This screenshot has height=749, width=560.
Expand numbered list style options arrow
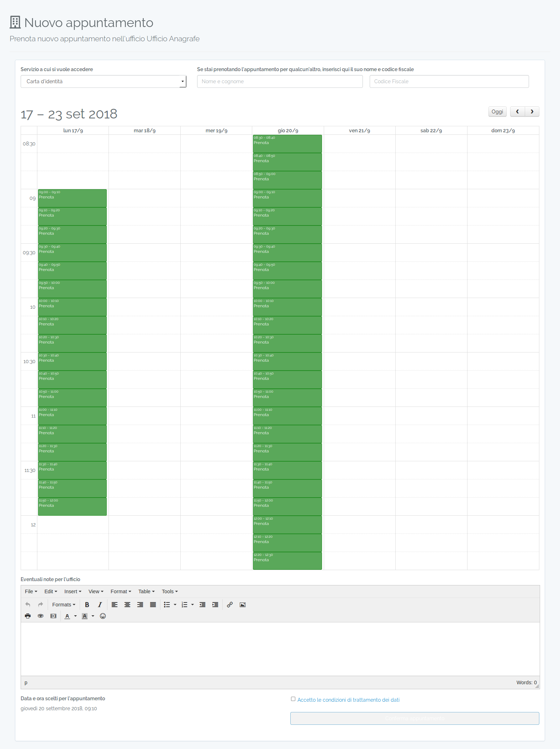[192, 605]
